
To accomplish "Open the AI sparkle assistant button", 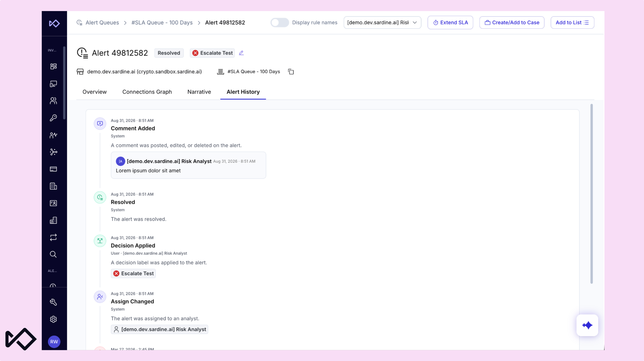I will click(x=587, y=325).
